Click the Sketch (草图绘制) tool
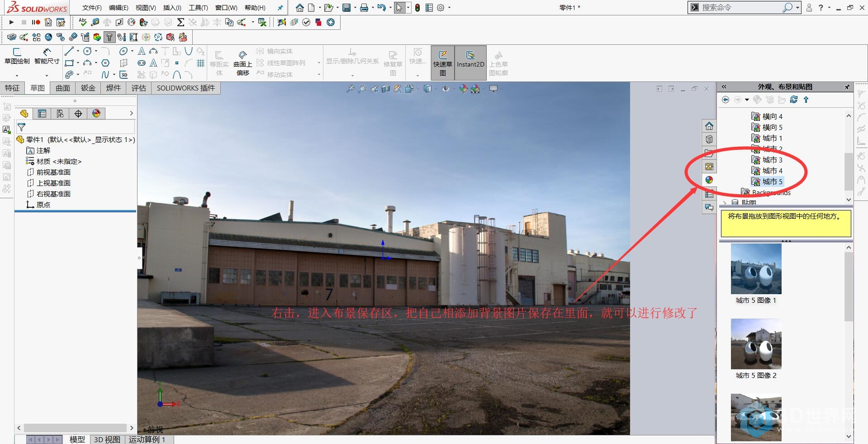 tap(17, 56)
